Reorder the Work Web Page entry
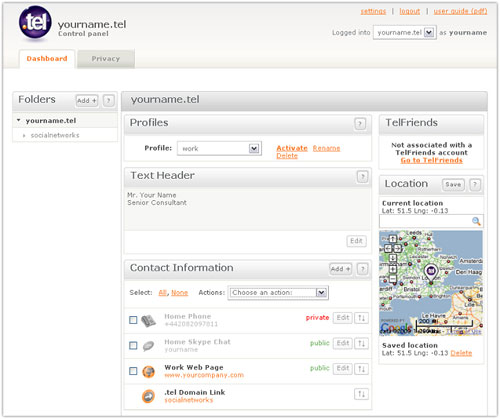This screenshot has height=419, width=500. click(361, 369)
